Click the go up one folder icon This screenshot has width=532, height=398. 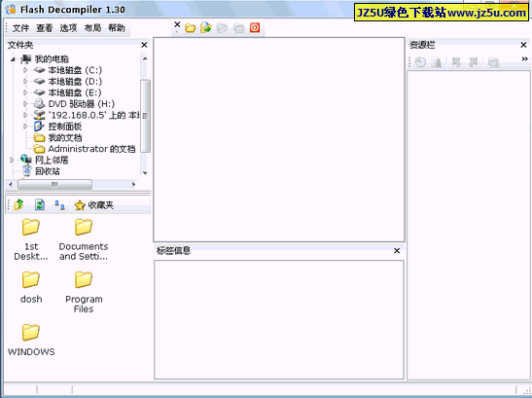point(18,204)
